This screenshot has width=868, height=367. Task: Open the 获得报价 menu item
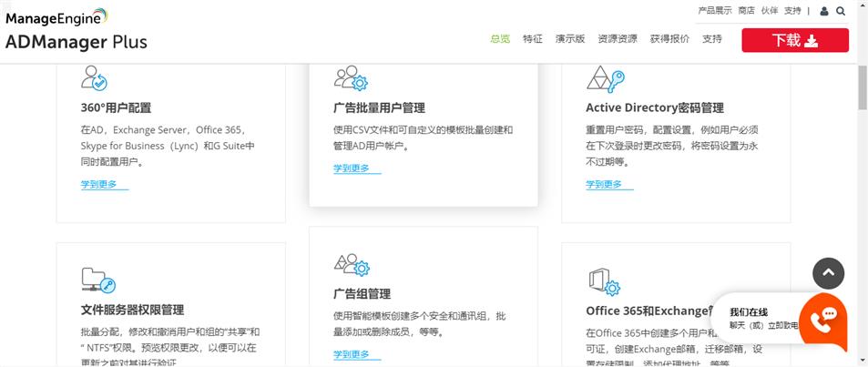pyautogui.click(x=669, y=39)
